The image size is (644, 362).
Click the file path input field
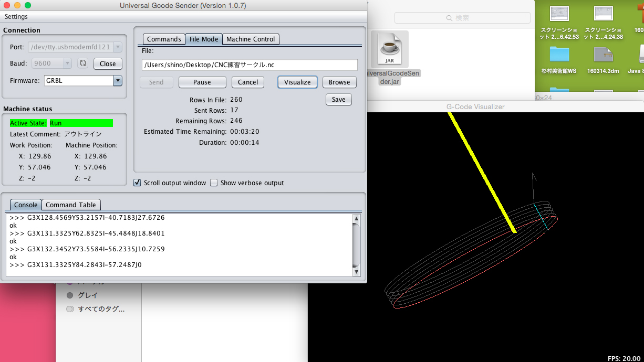(250, 65)
